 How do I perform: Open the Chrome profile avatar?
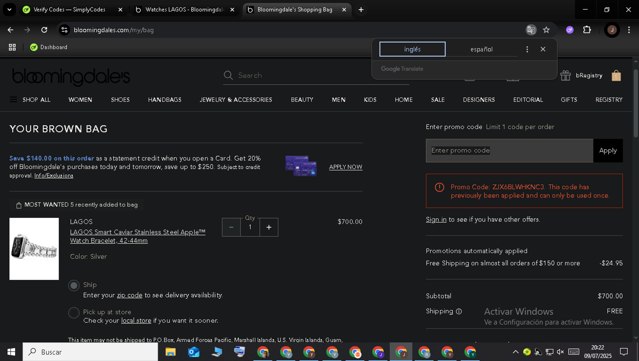612,30
